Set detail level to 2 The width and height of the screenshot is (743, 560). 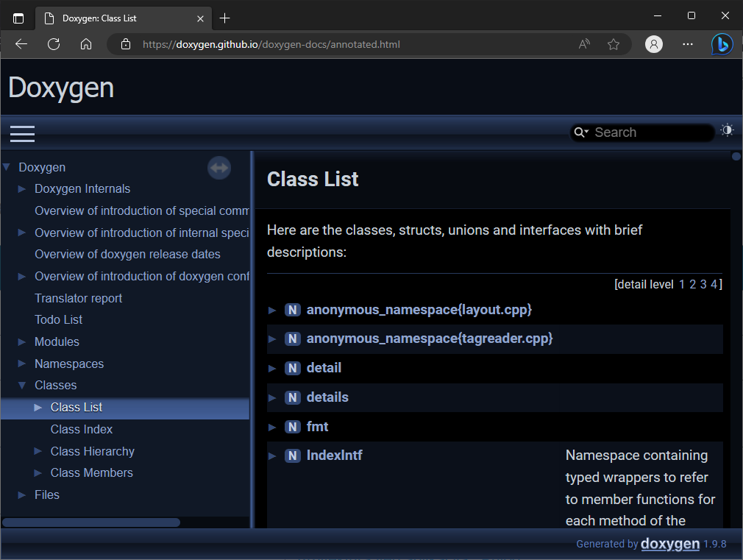tap(693, 285)
